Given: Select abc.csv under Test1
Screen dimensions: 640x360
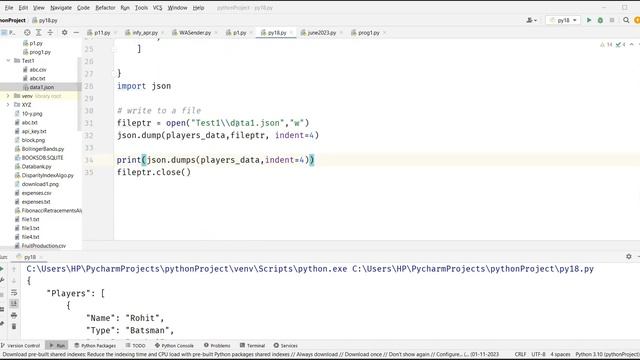Looking at the screenshot, I should point(38,69).
